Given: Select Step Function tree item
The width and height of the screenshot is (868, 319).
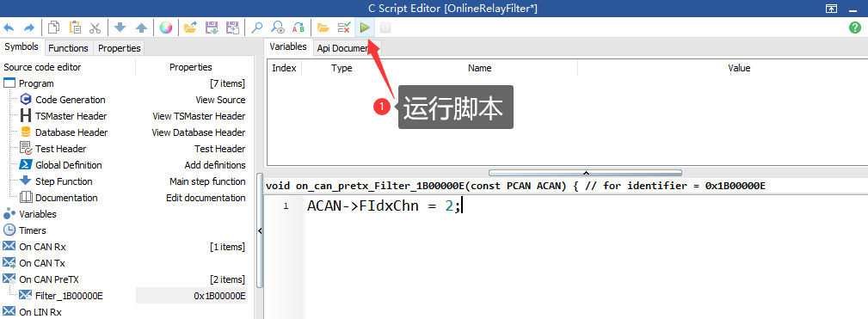Looking at the screenshot, I should point(64,181).
